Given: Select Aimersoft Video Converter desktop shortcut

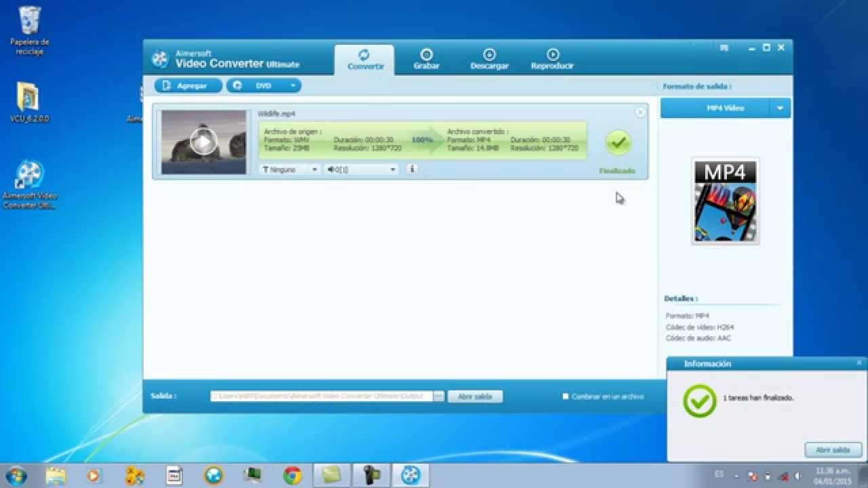Looking at the screenshot, I should tap(29, 184).
